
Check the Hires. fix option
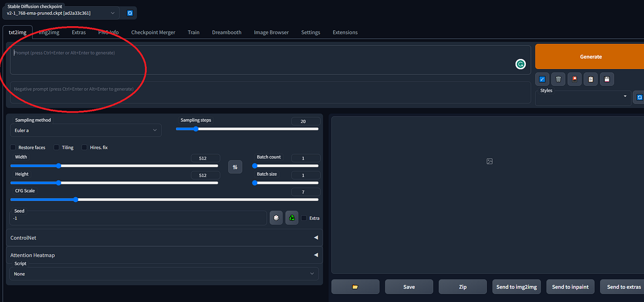pyautogui.click(x=85, y=148)
